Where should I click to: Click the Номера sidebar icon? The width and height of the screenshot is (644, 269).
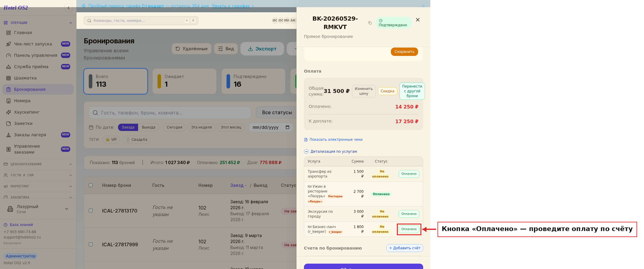(8, 101)
